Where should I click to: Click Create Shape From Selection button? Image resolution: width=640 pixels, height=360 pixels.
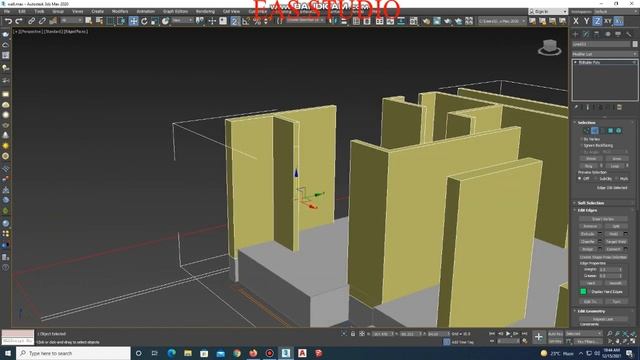click(x=603, y=257)
